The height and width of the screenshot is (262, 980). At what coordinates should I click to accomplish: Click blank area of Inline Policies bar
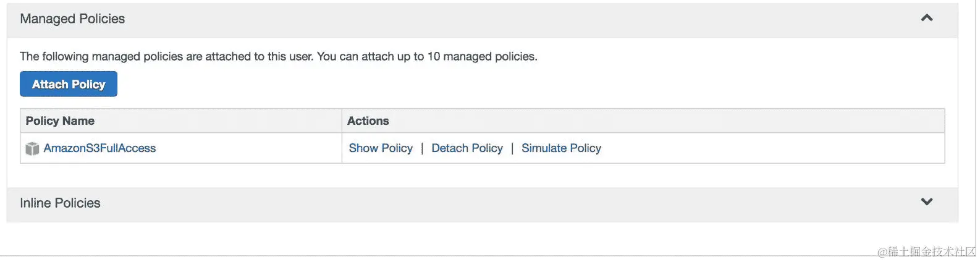point(494,203)
